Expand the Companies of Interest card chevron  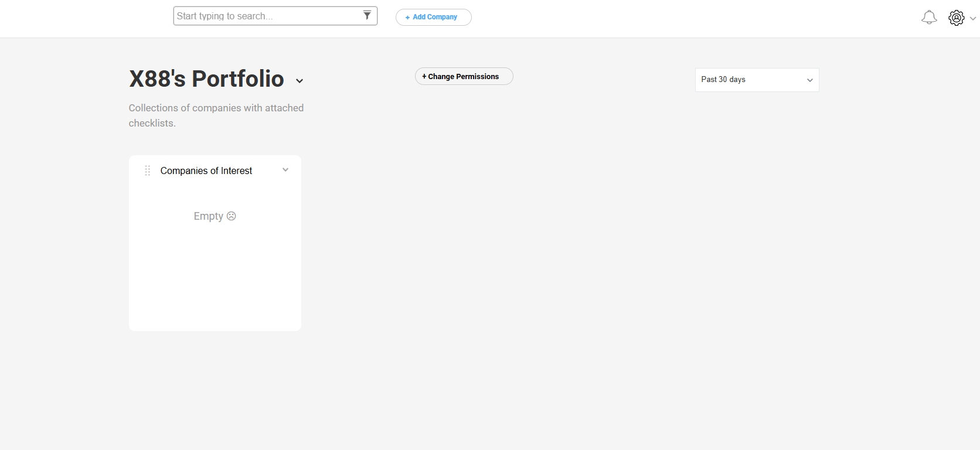[285, 170]
